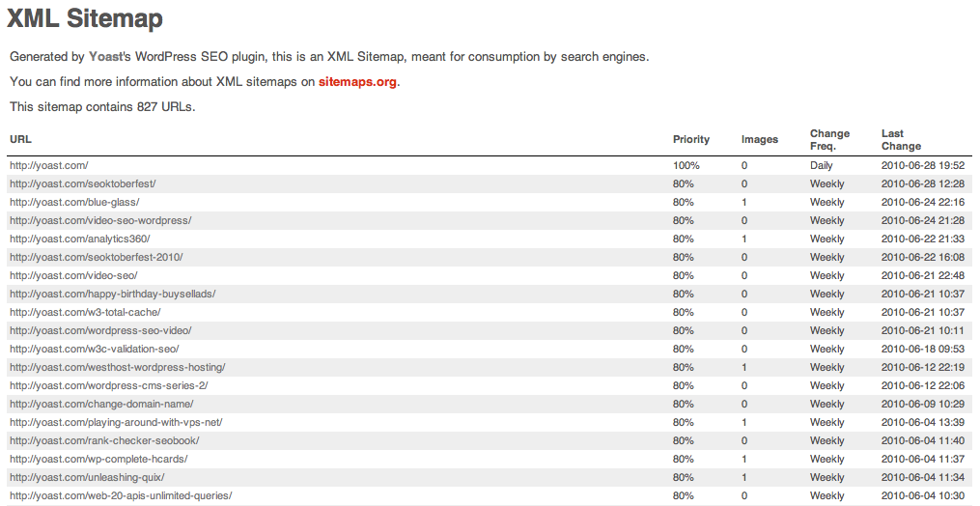Sort table by the Last Change column header

point(901,139)
